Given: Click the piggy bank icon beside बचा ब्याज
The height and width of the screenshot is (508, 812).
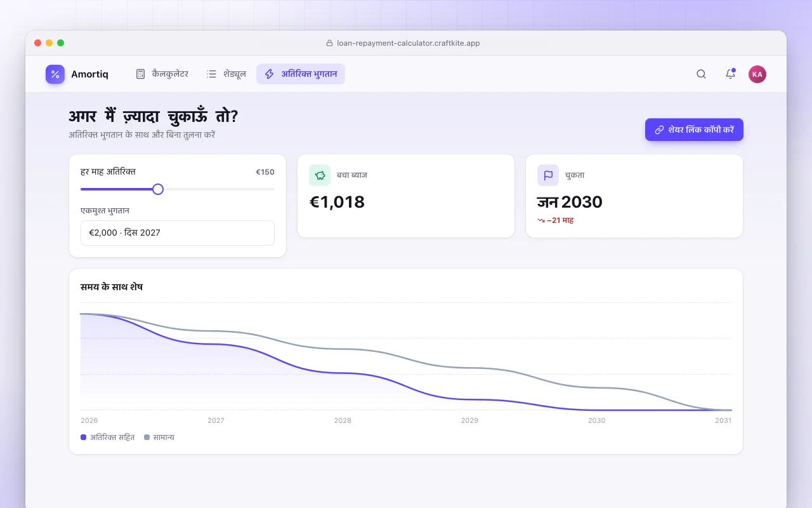Looking at the screenshot, I should (x=320, y=175).
